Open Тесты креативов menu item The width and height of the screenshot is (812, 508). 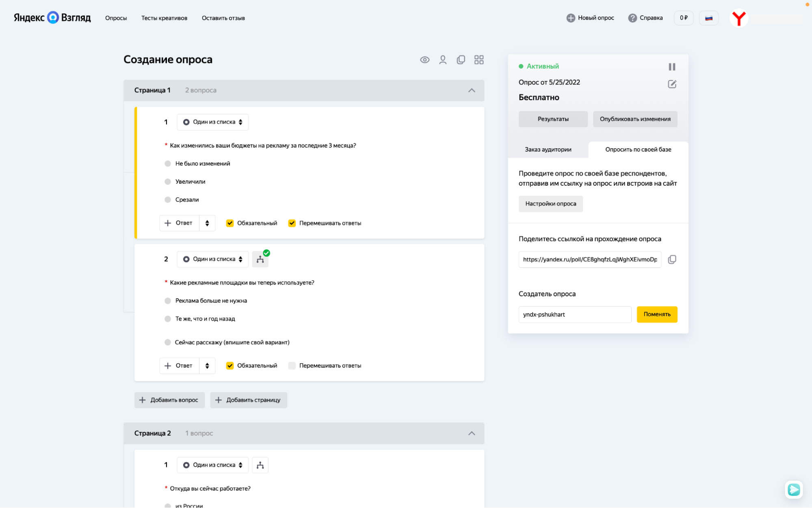[x=164, y=18]
